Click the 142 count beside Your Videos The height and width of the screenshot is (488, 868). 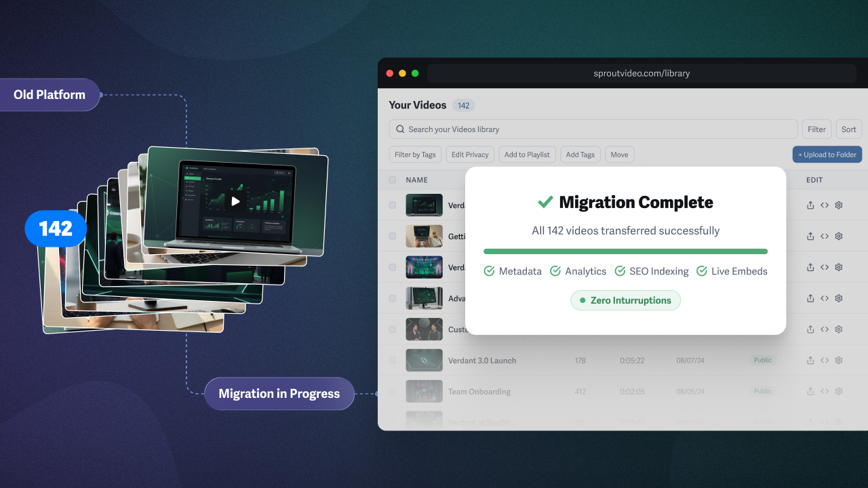point(464,106)
